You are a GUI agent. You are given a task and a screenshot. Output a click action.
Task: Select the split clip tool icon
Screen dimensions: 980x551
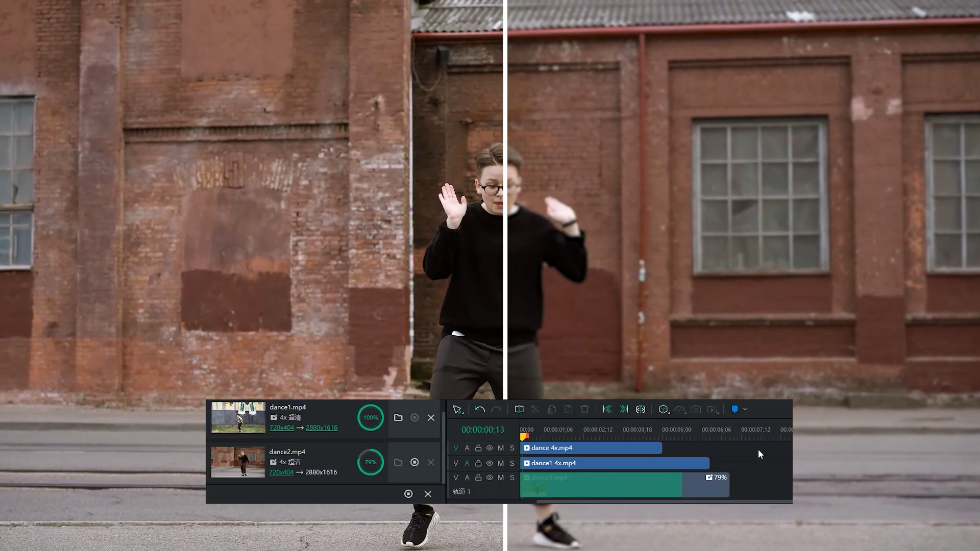click(519, 409)
